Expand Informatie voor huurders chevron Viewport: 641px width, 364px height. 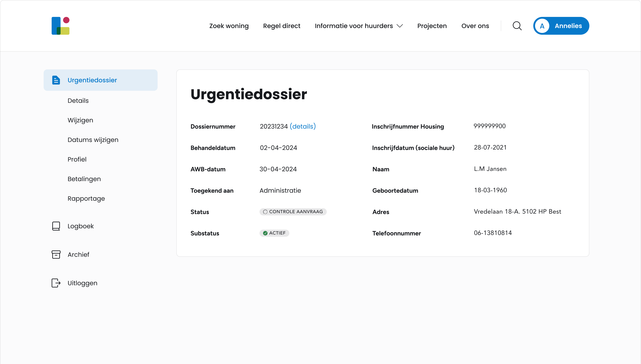(x=400, y=26)
